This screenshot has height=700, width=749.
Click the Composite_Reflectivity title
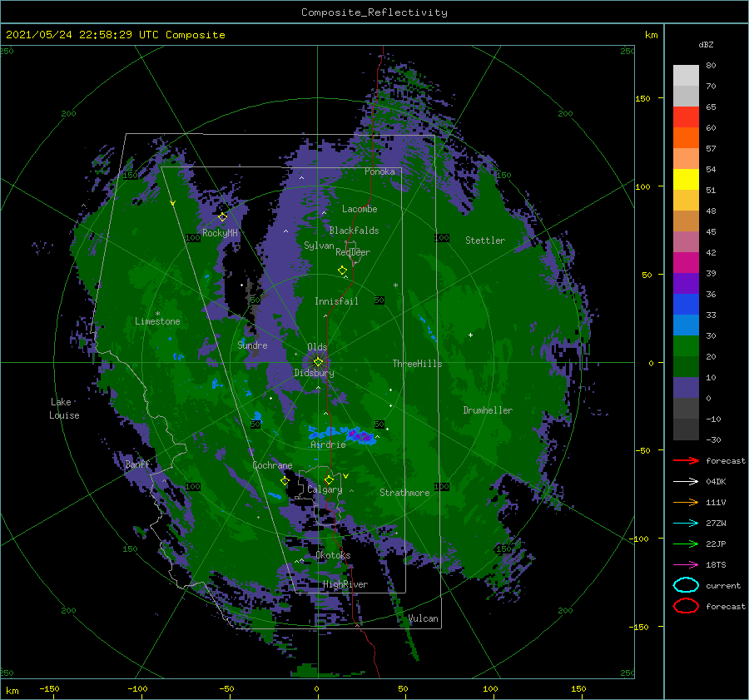pyautogui.click(x=374, y=12)
